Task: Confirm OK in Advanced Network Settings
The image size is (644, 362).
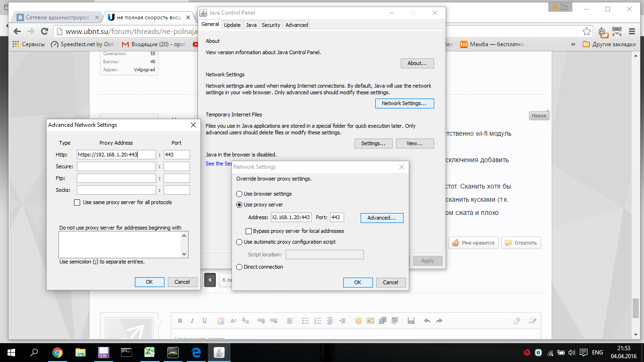Action: [149, 282]
